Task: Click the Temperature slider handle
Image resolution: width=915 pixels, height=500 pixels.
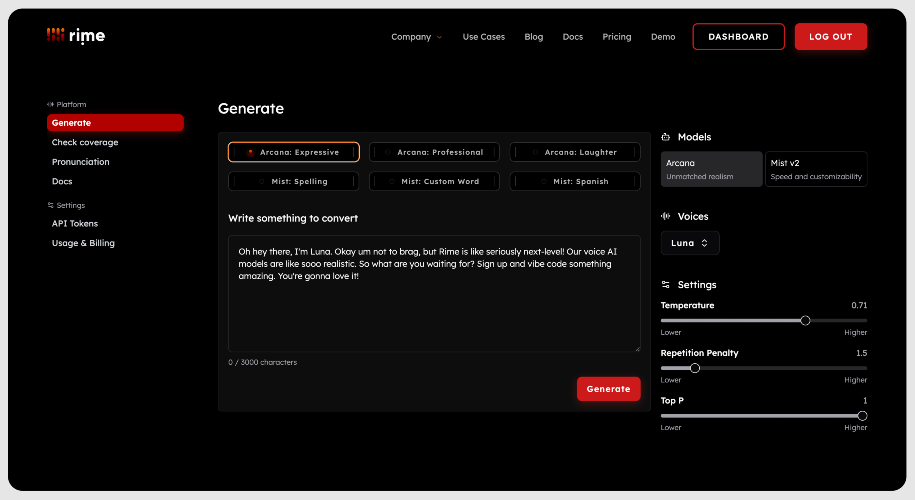Action: pyautogui.click(x=805, y=320)
